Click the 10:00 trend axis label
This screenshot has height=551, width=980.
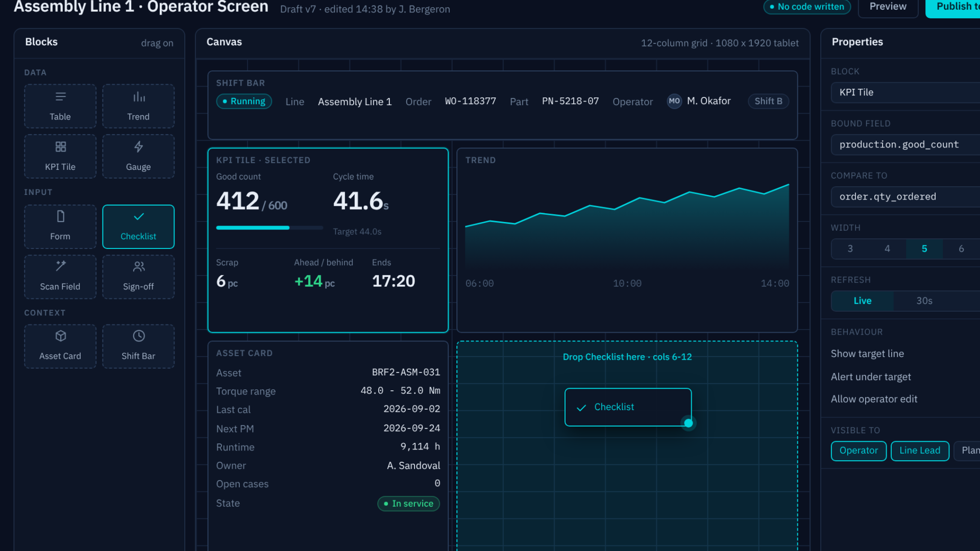(627, 284)
